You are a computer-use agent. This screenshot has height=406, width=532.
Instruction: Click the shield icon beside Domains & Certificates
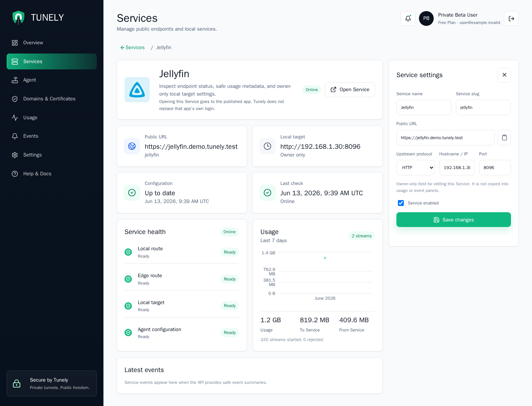pos(15,99)
